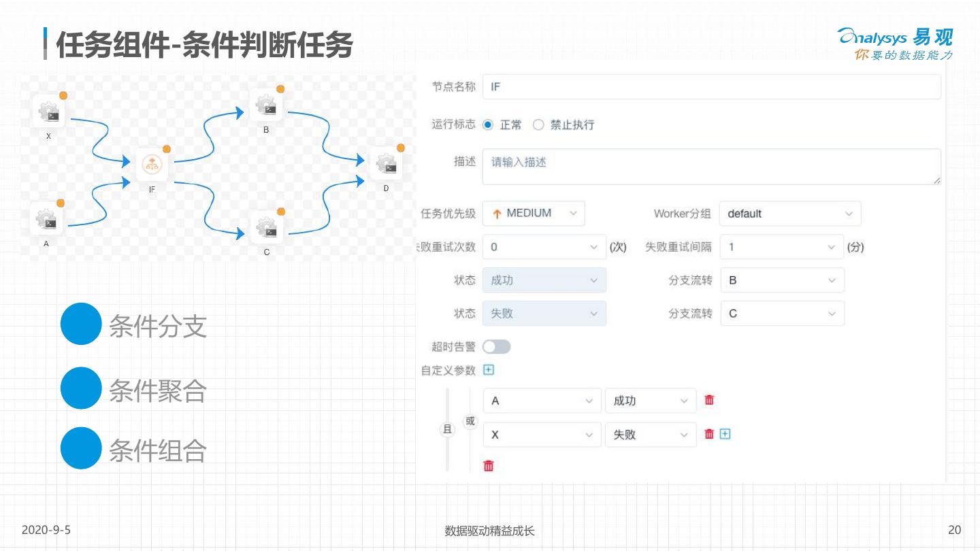This screenshot has height=551, width=980.
Task: Choose the 正常 run flag
Action: pyautogui.click(x=487, y=124)
